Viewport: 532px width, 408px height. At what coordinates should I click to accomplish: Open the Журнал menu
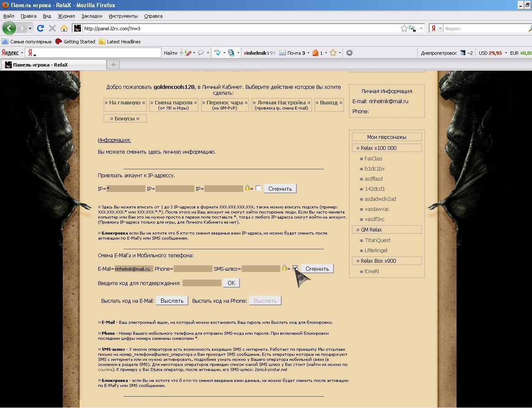pos(66,16)
